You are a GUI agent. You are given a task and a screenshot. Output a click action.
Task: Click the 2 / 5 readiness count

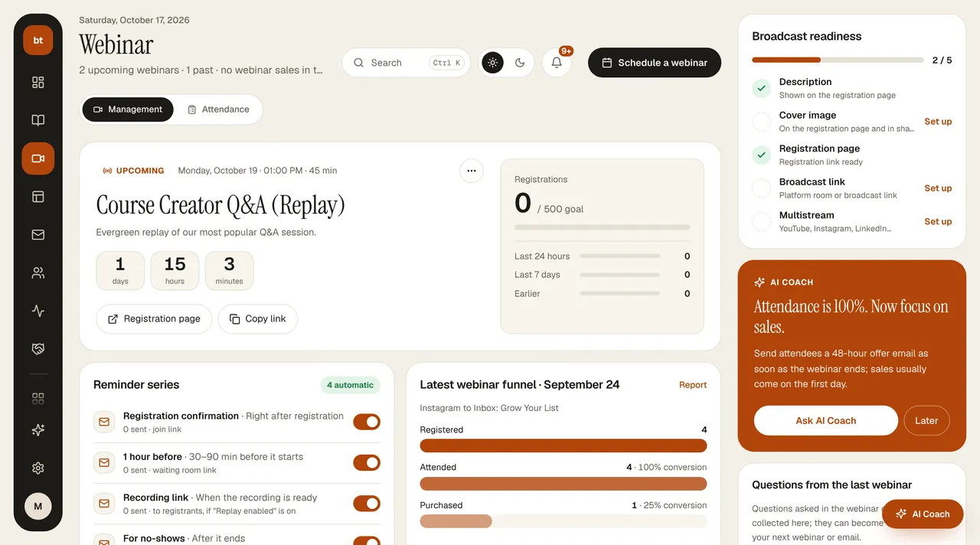click(942, 60)
